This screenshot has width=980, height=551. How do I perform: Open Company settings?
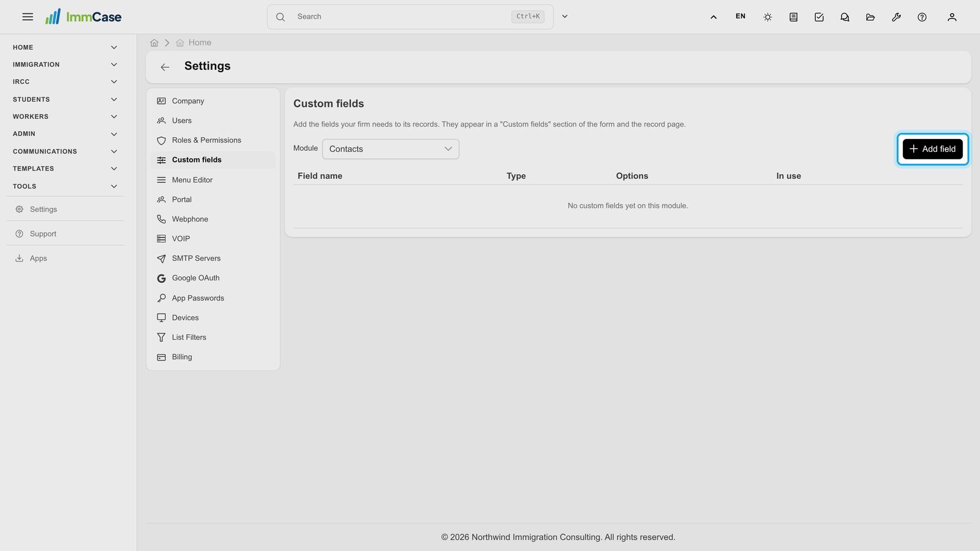tap(213, 101)
